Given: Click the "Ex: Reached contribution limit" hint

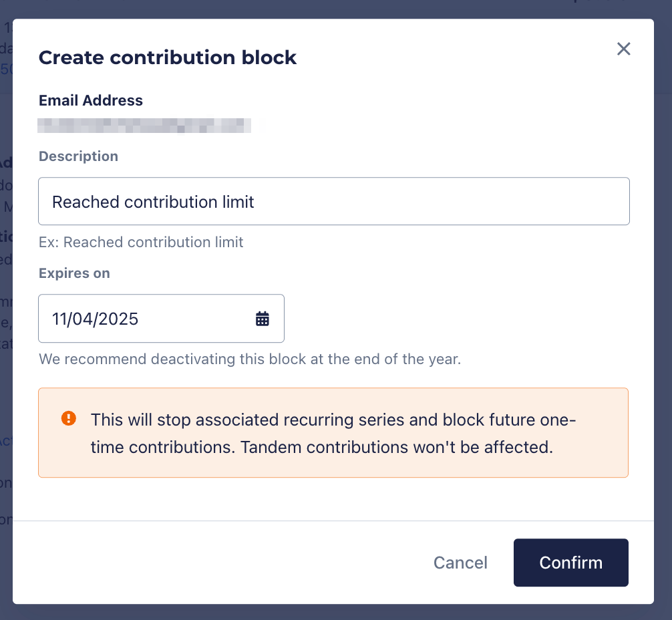Looking at the screenshot, I should coord(141,242).
